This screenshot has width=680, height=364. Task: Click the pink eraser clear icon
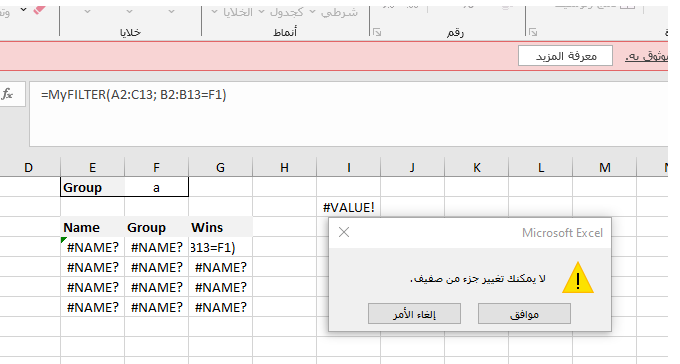tap(40, 10)
